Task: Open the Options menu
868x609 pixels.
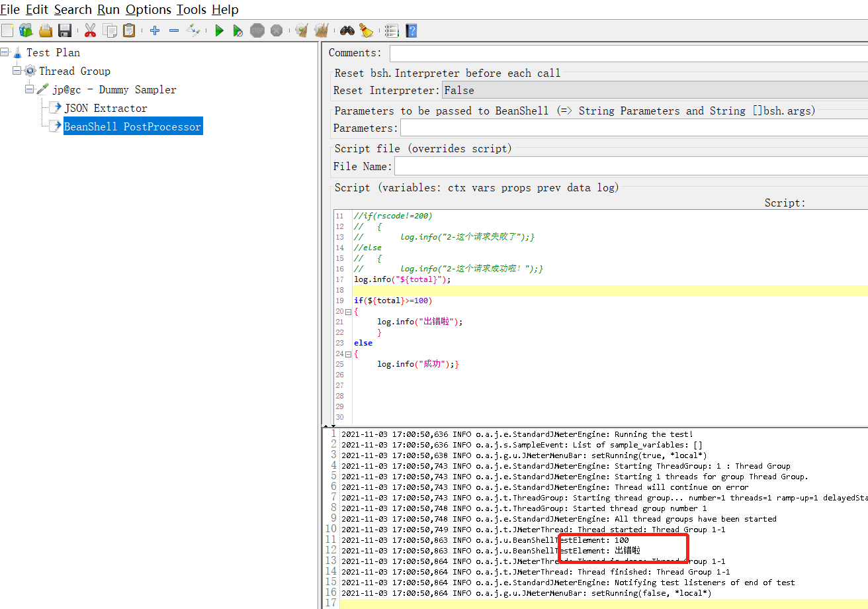Action: click(x=148, y=9)
